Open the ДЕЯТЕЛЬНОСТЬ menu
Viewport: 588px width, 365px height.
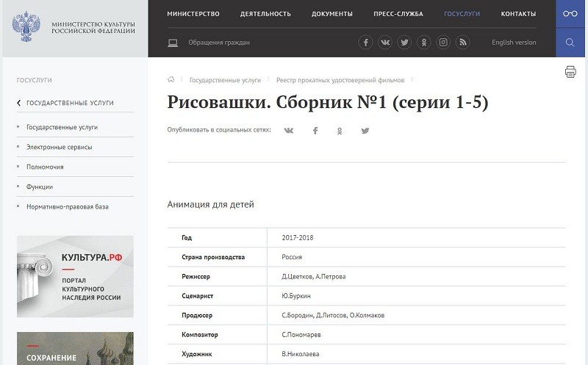265,14
